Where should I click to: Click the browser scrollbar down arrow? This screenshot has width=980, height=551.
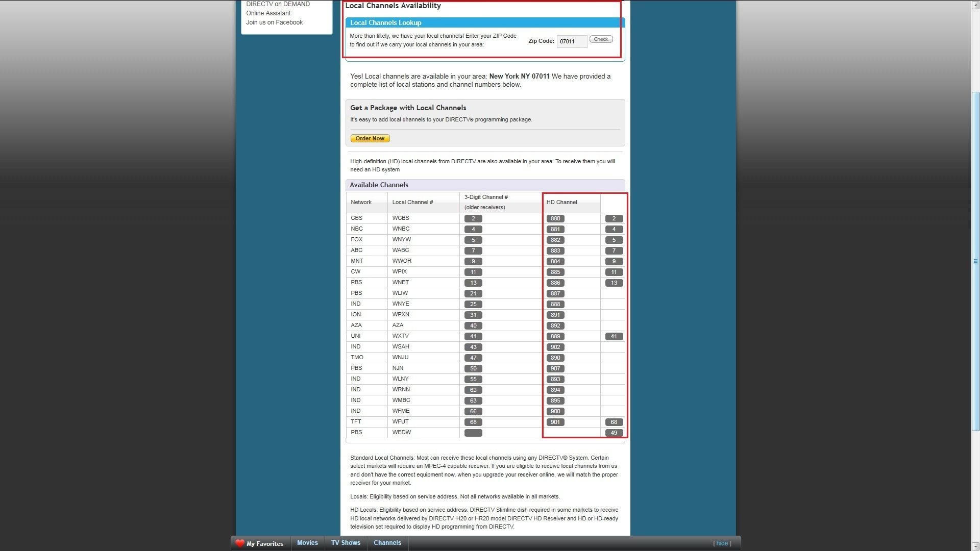975,546
